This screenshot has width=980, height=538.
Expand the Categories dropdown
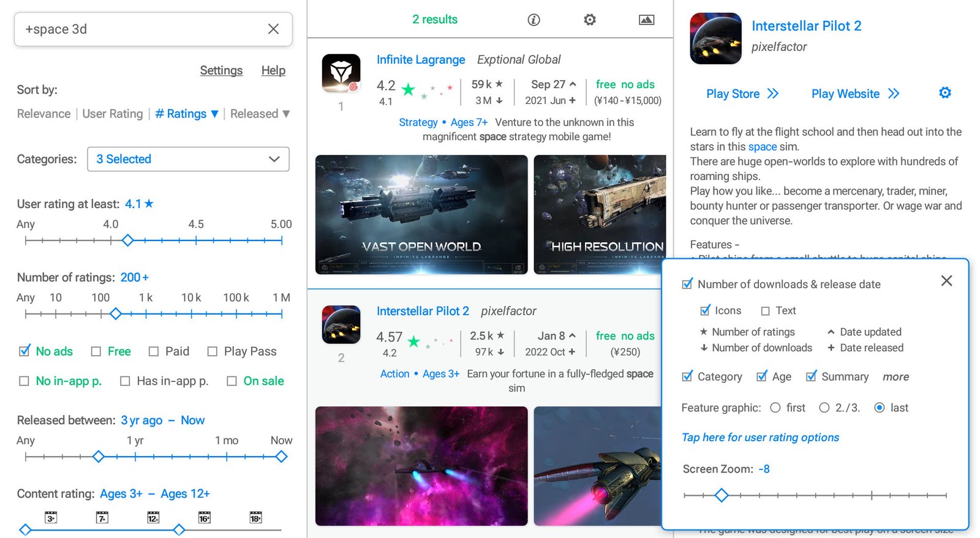pos(188,159)
